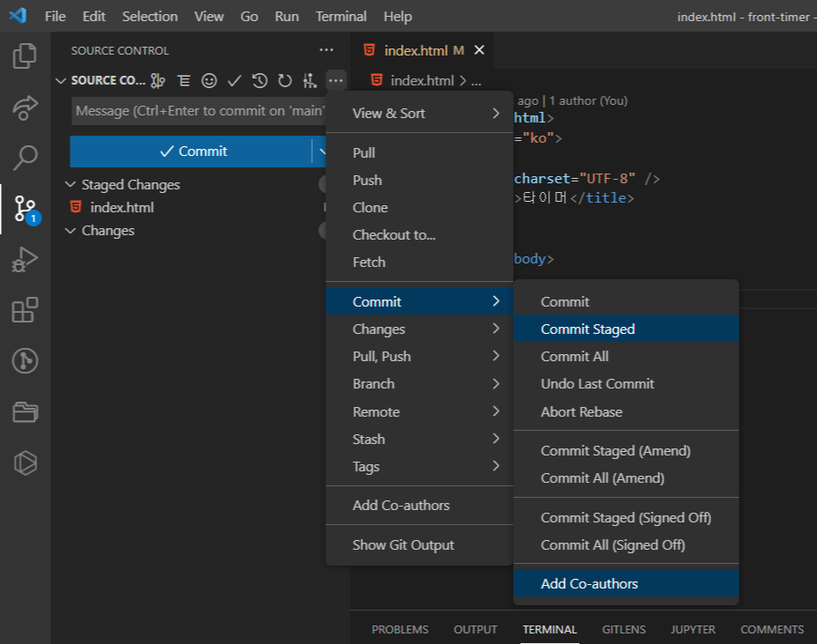Screen dimensions: 817x644
Task: Choose Show Git Output
Action: pos(420,545)
